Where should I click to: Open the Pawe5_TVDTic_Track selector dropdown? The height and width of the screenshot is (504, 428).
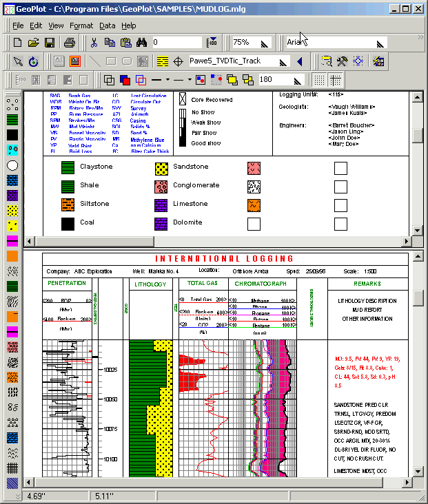283,61
